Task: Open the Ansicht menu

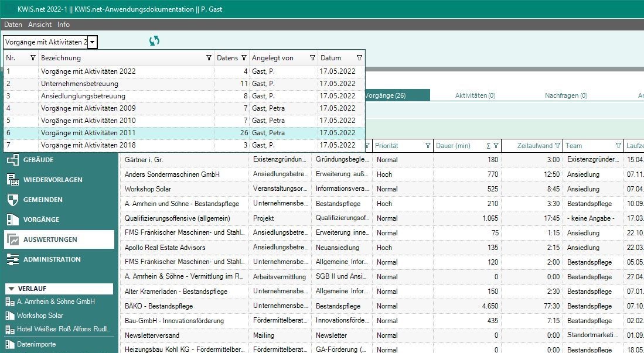Action: pyautogui.click(x=40, y=25)
